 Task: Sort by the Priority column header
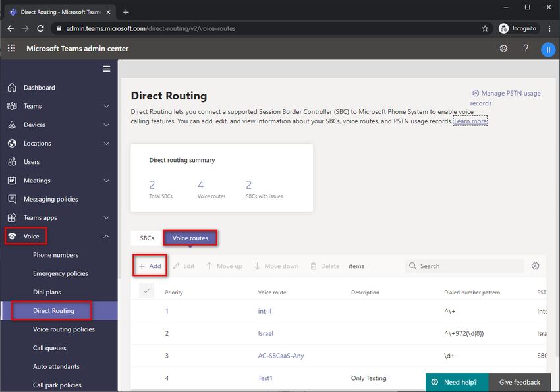174,293
